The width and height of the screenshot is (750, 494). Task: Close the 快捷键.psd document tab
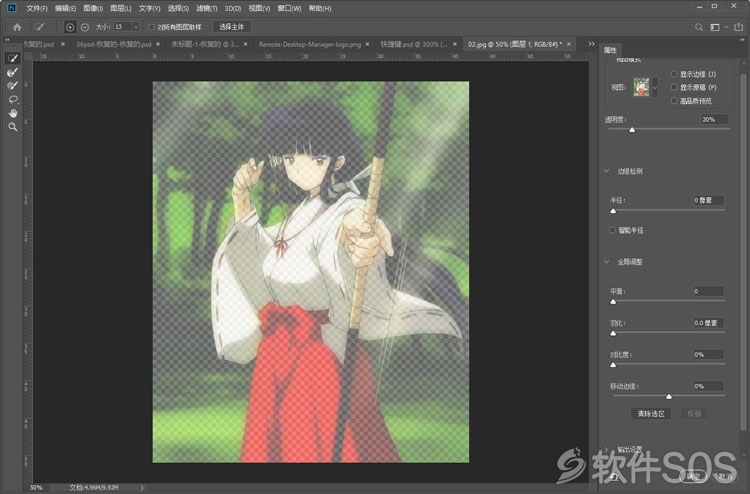(455, 44)
